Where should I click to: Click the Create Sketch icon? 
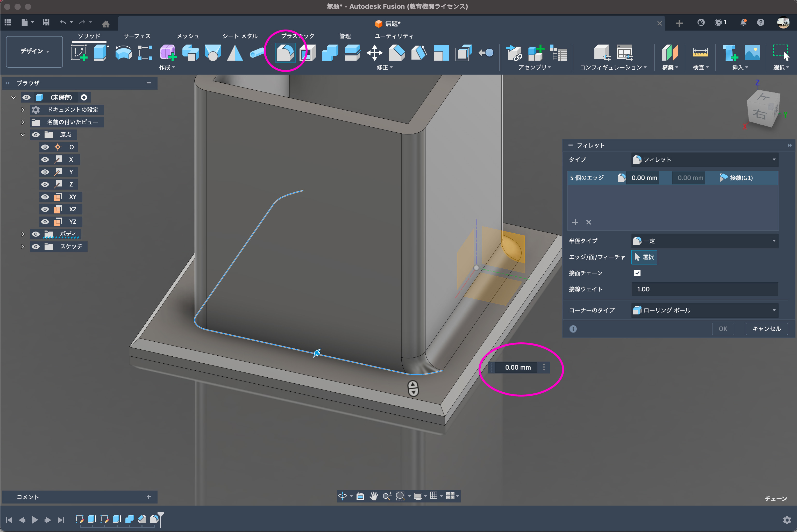coord(79,53)
